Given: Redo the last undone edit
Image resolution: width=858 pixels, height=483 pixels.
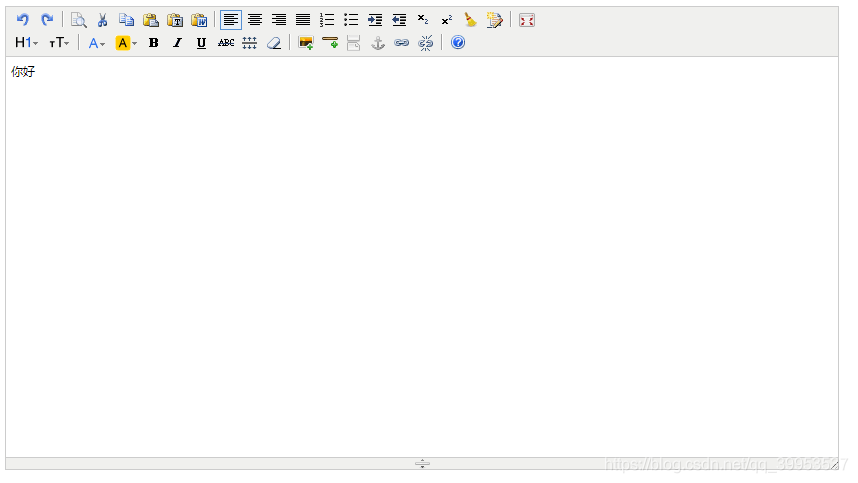Looking at the screenshot, I should pos(47,20).
